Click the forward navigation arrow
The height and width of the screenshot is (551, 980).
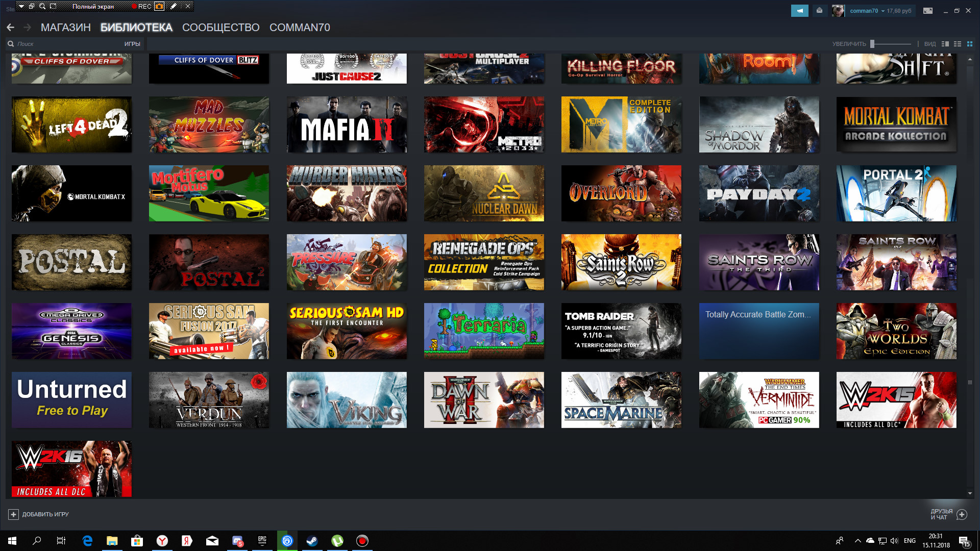click(28, 28)
